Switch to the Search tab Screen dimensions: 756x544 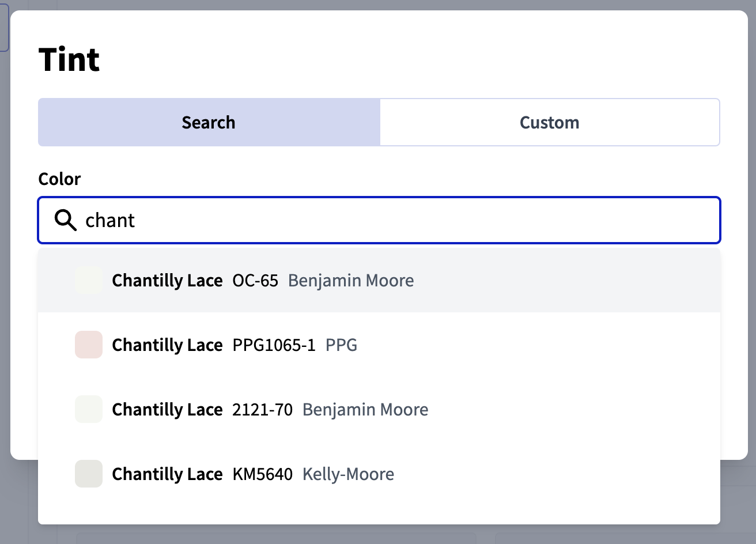point(209,122)
